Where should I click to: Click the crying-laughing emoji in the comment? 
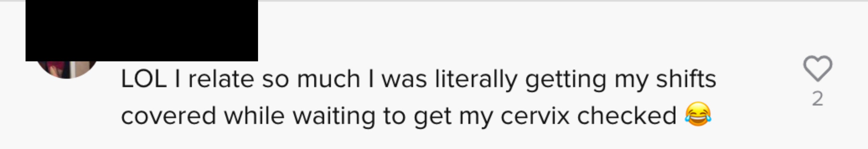698,114
